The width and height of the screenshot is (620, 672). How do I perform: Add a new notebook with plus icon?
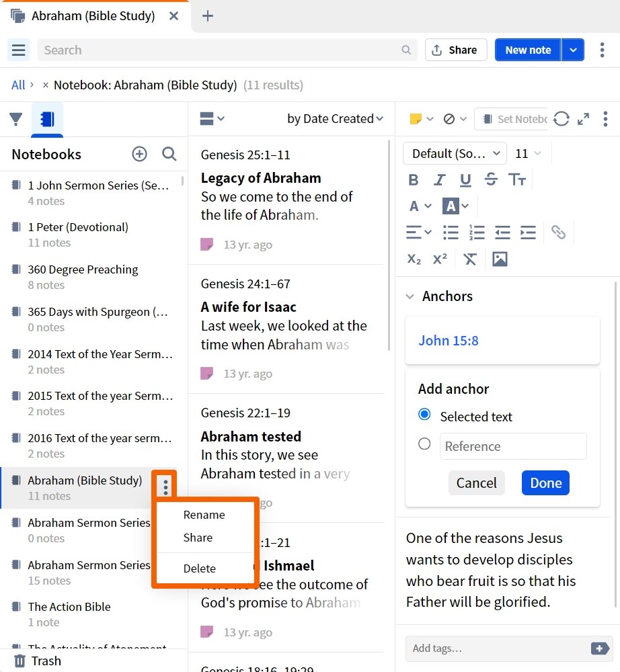point(139,154)
